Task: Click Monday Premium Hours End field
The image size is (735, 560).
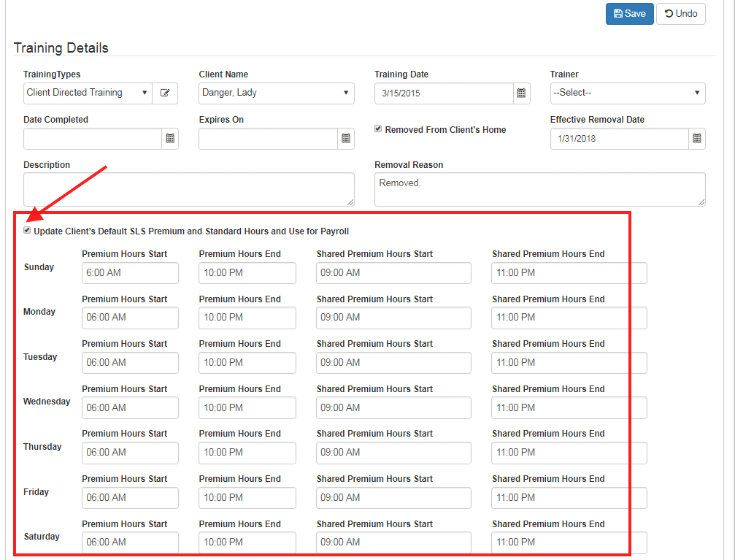Action: tap(247, 318)
